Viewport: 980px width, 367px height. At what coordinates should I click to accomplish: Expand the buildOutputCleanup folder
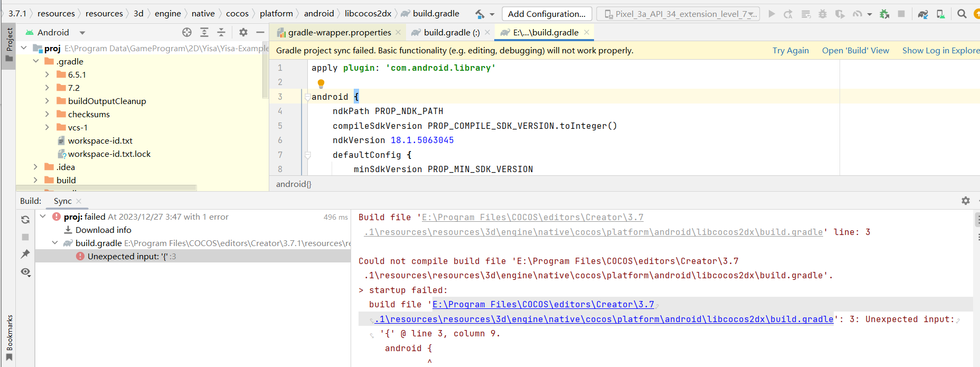[x=47, y=101]
